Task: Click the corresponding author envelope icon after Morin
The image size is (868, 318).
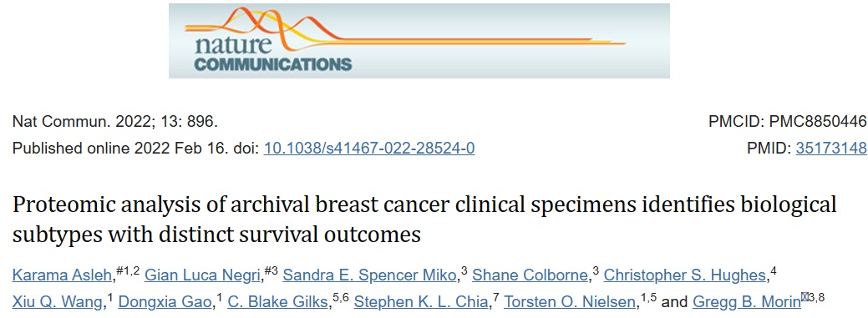Action: click(805, 297)
